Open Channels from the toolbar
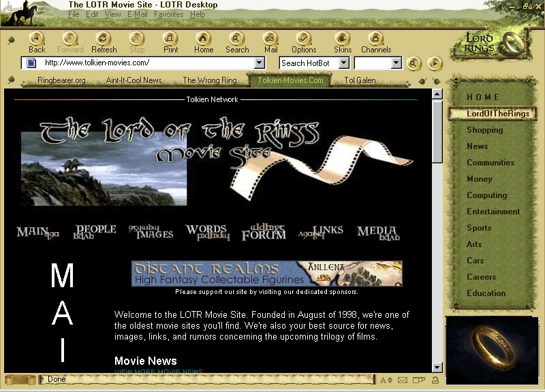 tap(376, 39)
